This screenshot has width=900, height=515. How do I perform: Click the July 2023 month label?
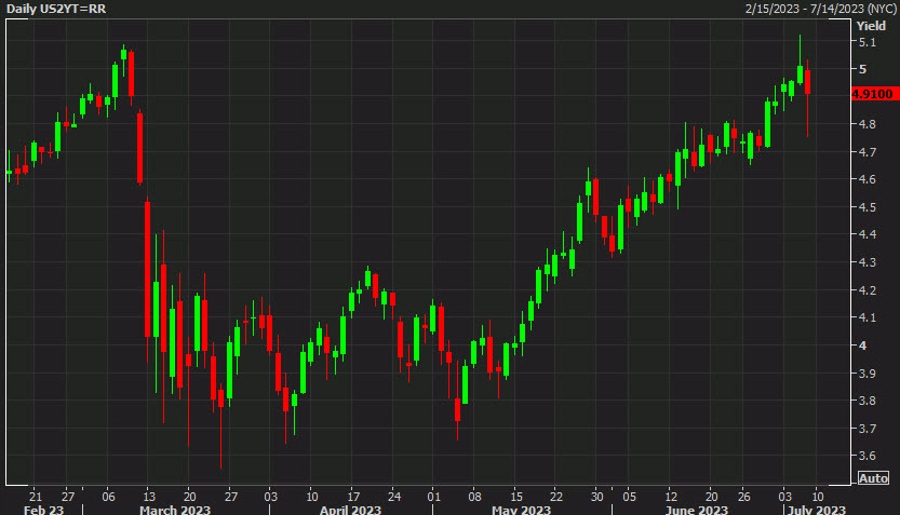pos(817,510)
